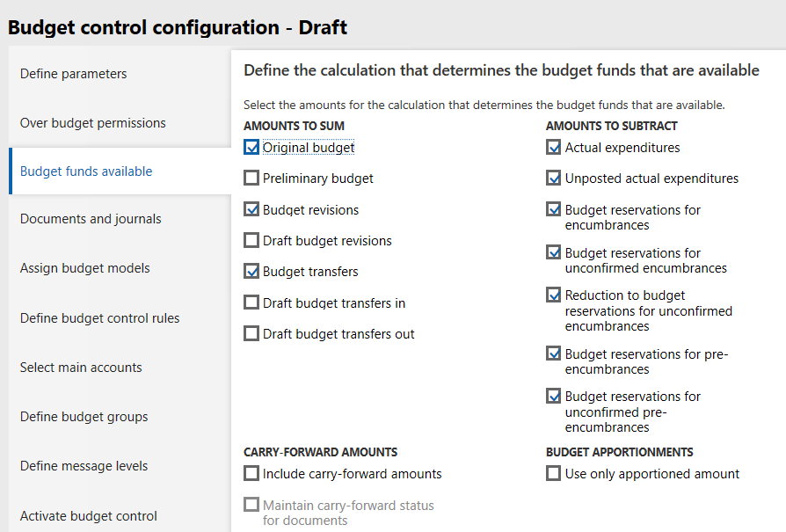
Task: Open Assign budget models page
Action: click(x=85, y=268)
